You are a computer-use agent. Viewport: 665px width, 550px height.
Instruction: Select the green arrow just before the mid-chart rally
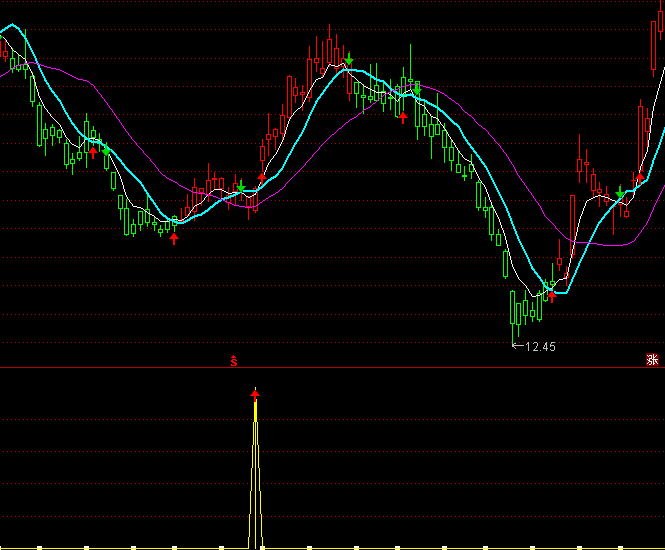tap(241, 187)
